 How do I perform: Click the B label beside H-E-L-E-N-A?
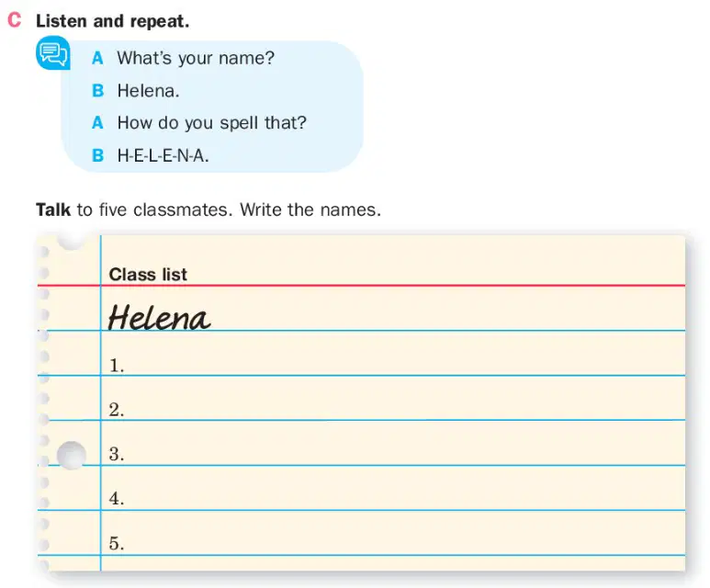click(x=97, y=155)
